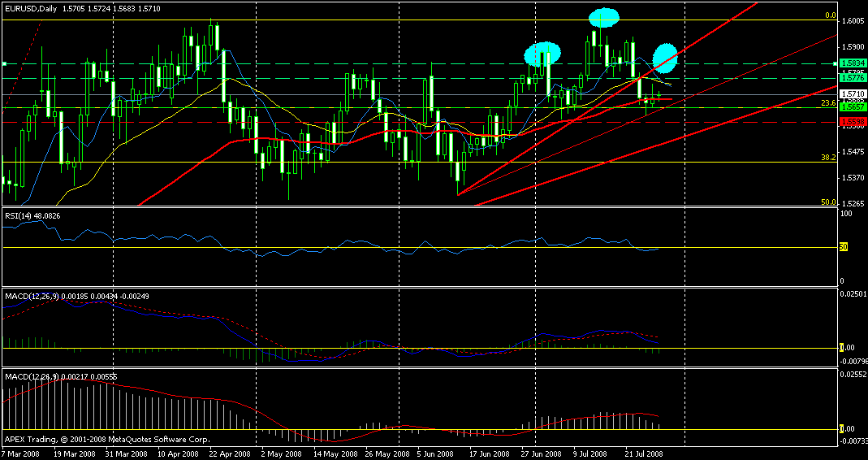Viewport: 868px width, 460px height.
Task: Select the Fibonacci 38.2 level label
Action: (x=829, y=158)
